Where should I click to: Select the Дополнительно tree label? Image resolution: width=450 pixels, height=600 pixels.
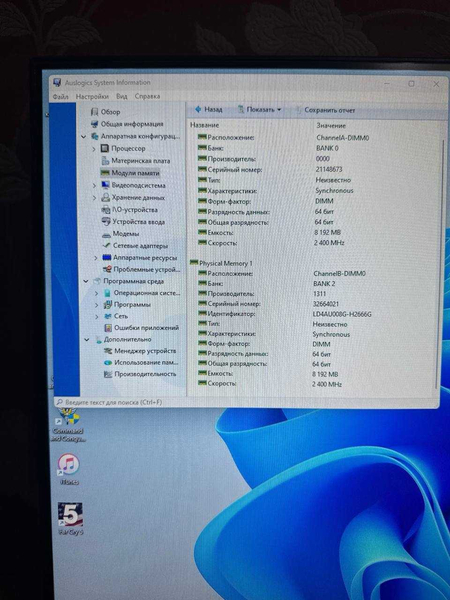coord(127,339)
